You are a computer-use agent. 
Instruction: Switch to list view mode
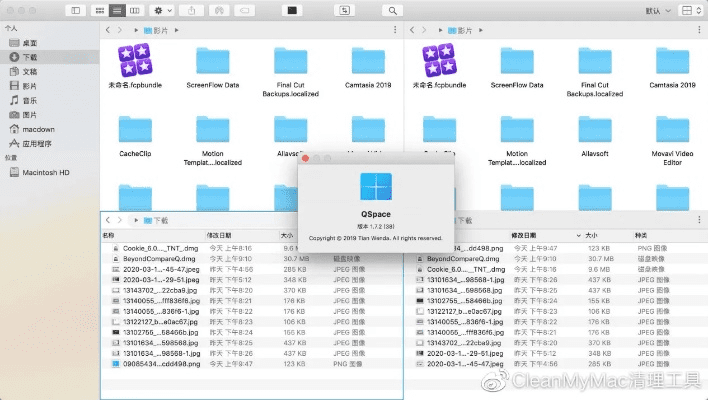coord(119,10)
